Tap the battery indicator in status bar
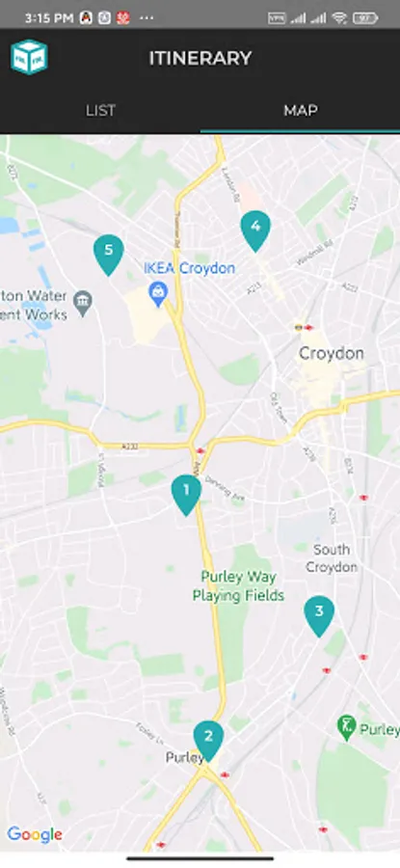Image resolution: width=400 pixels, height=868 pixels. click(x=365, y=18)
